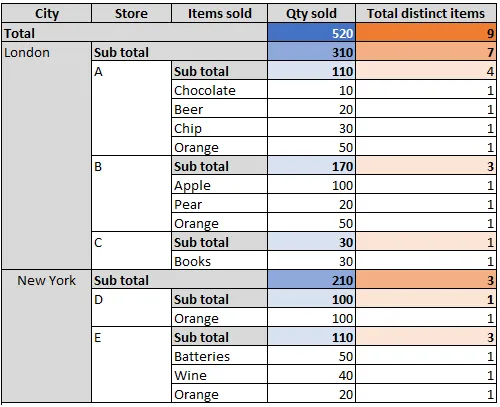
Task: Click the grand total 520 cell
Action: coord(311,33)
